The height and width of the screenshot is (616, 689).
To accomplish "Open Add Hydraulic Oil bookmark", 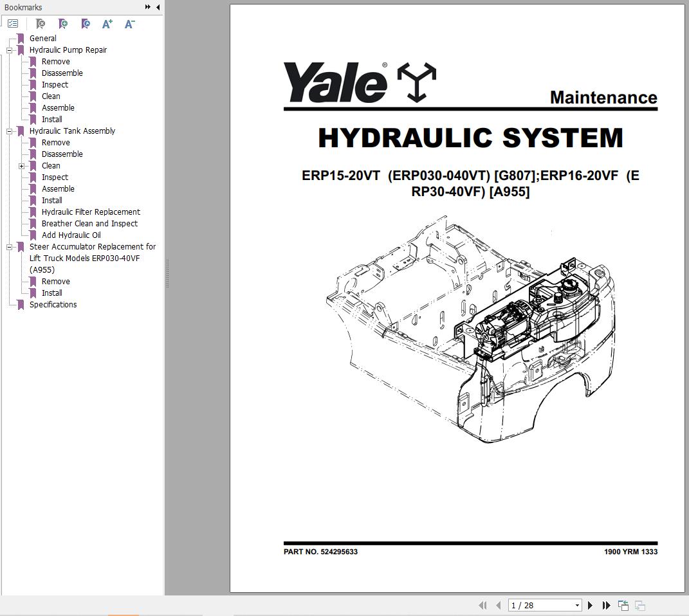I will (71, 235).
